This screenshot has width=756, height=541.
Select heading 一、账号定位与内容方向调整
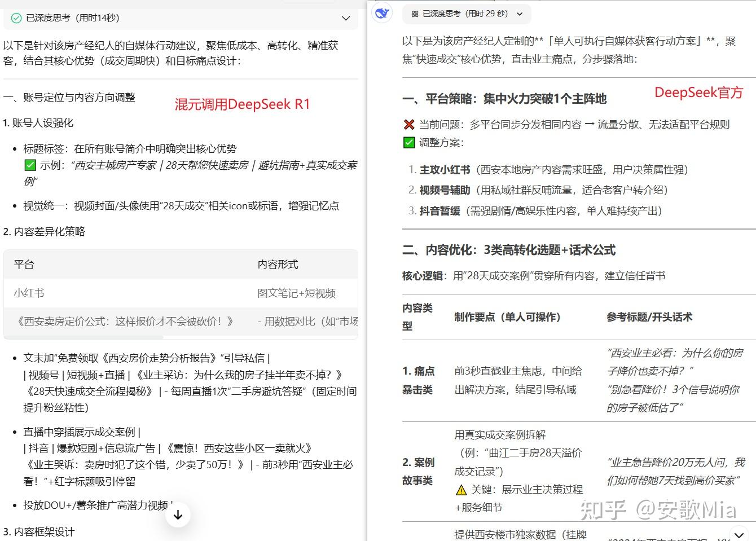pos(69,98)
